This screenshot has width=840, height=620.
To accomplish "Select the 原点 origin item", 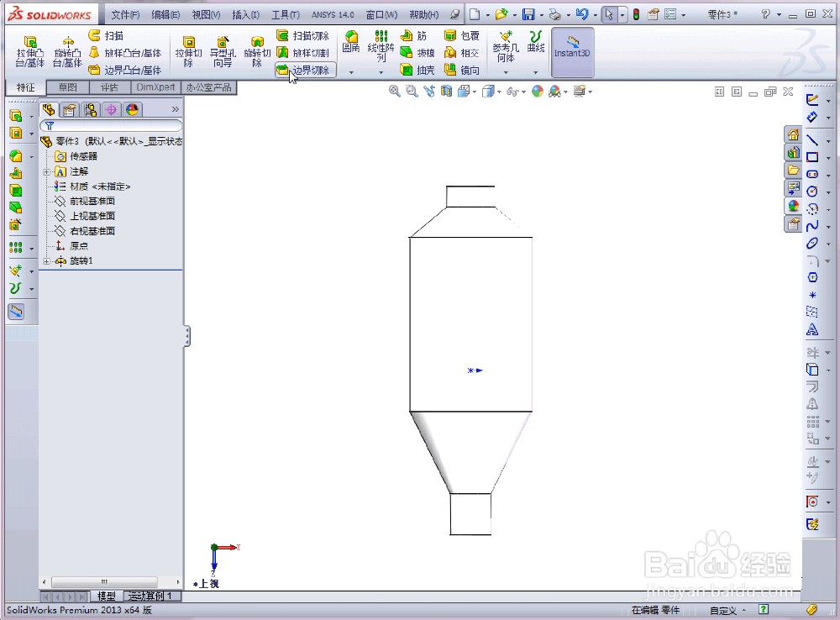I will (71, 246).
